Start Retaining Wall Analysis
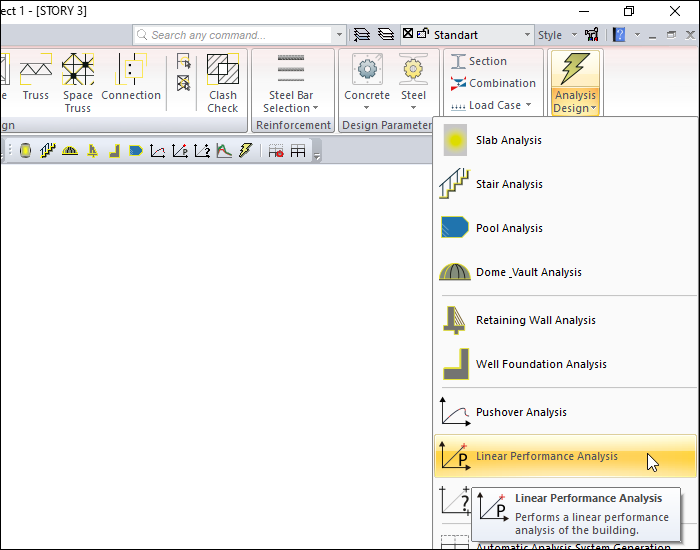Screen dimensions: 700x550 pyautogui.click(x=535, y=320)
